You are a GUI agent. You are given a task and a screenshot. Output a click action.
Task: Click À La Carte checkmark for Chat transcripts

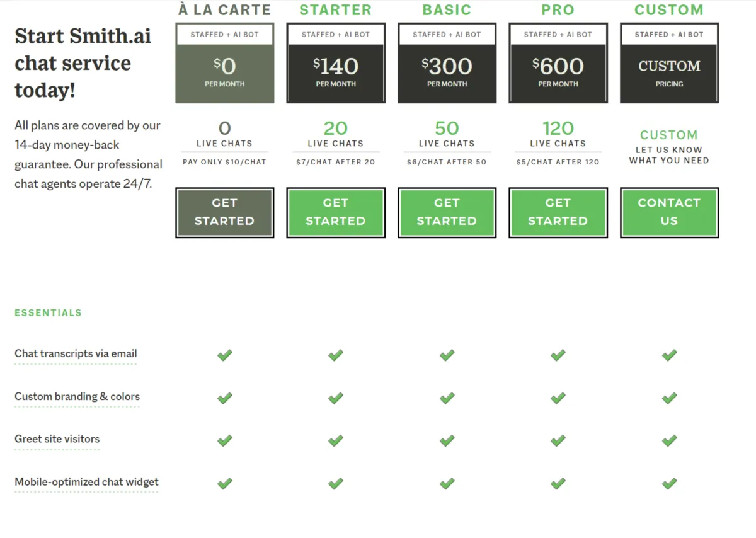tap(224, 355)
